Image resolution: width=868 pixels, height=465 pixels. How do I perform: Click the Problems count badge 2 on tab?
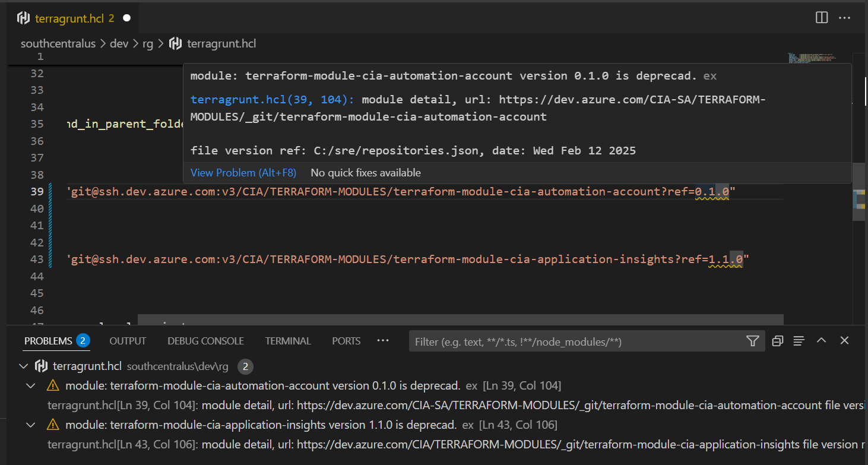click(x=83, y=341)
